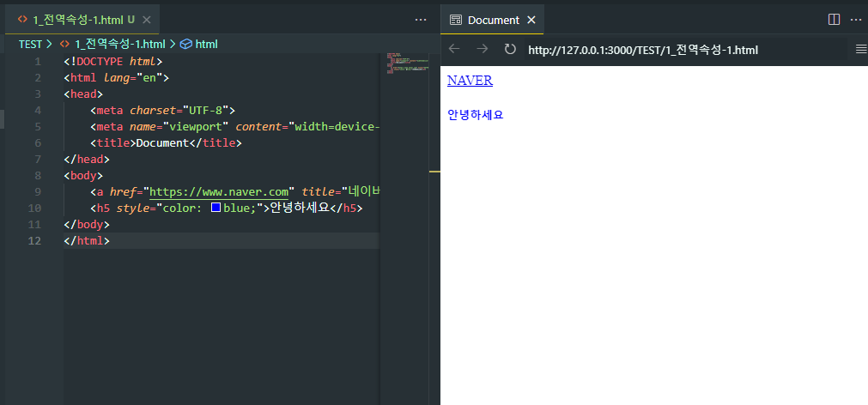
Task: Click the blue 안녕하세요 heading in preview
Action: (x=476, y=115)
